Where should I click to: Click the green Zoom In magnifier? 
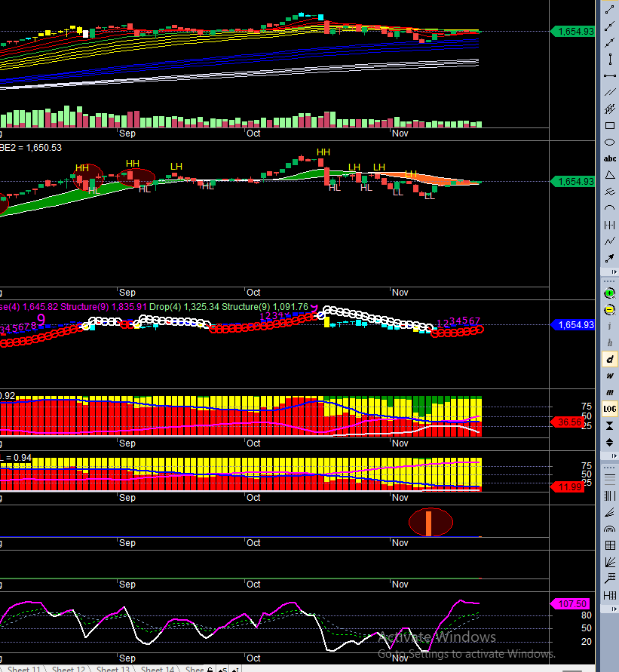(610, 293)
